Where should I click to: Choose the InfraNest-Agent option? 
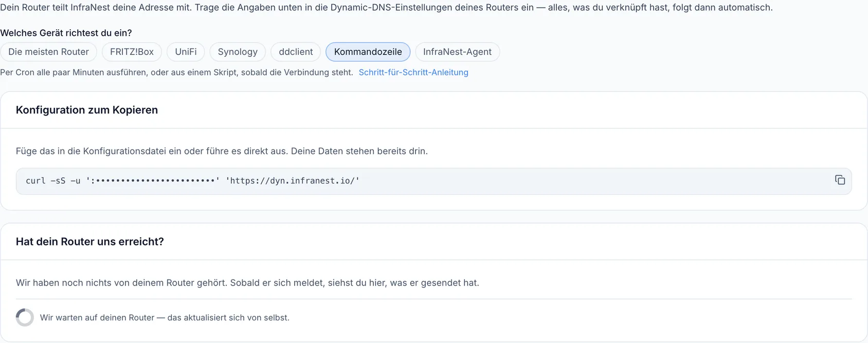point(457,52)
